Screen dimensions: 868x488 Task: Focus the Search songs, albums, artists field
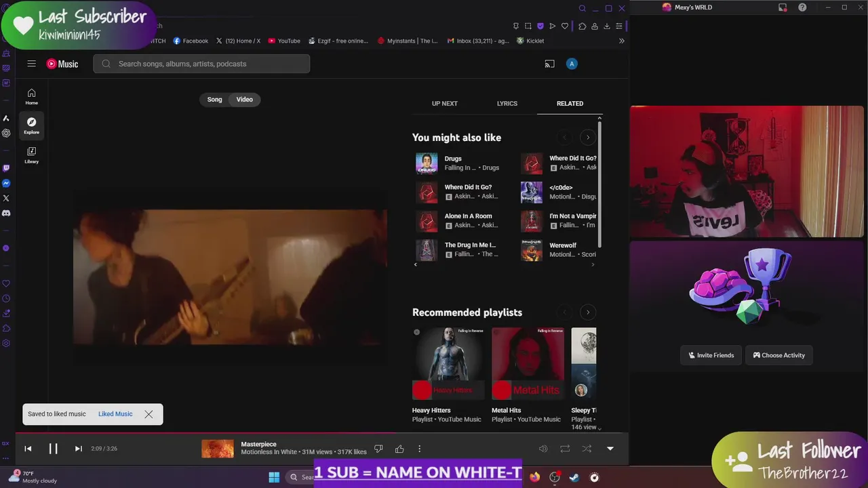coord(201,64)
